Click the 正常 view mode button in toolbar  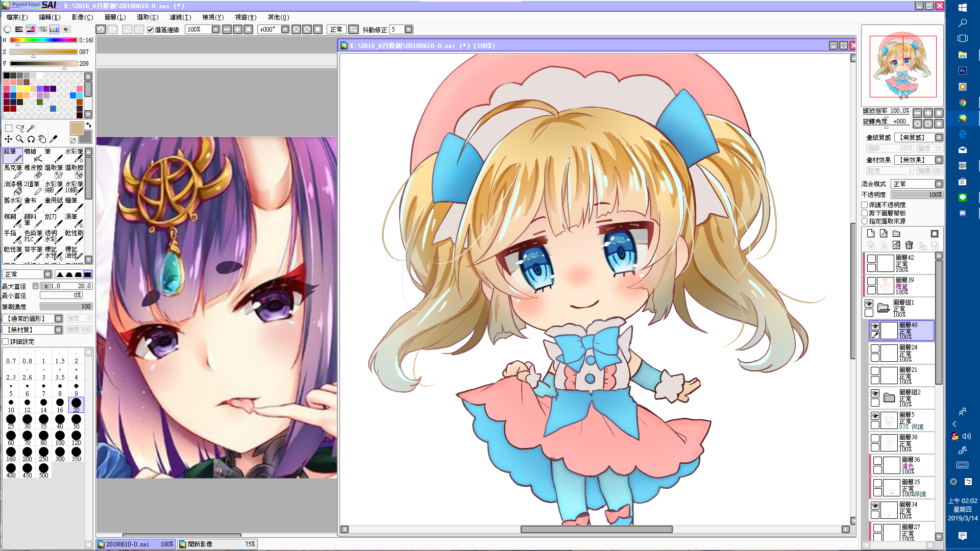[336, 30]
